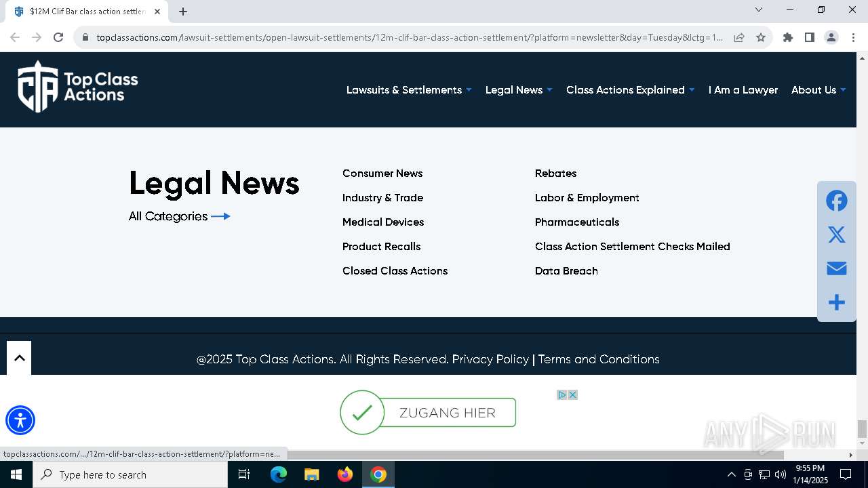Click the scroll-to-top arrow button
Screen dimensions: 868x488
pos(19,358)
